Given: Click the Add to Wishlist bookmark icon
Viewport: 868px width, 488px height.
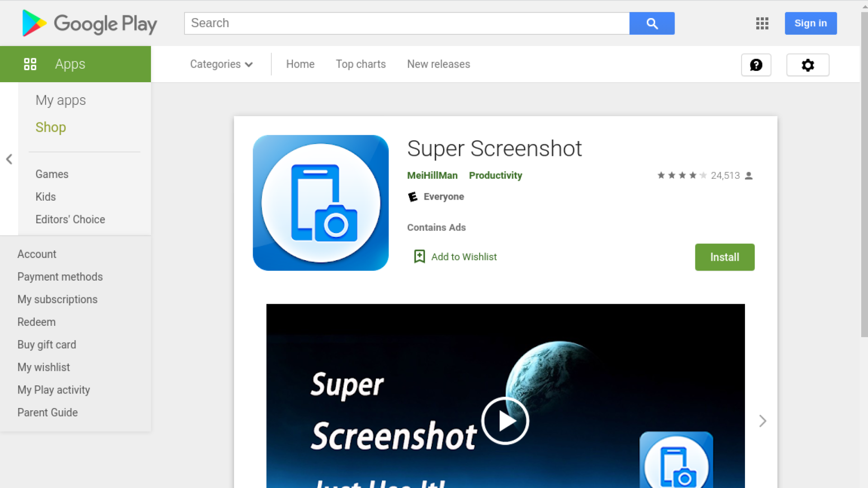Looking at the screenshot, I should [x=420, y=257].
